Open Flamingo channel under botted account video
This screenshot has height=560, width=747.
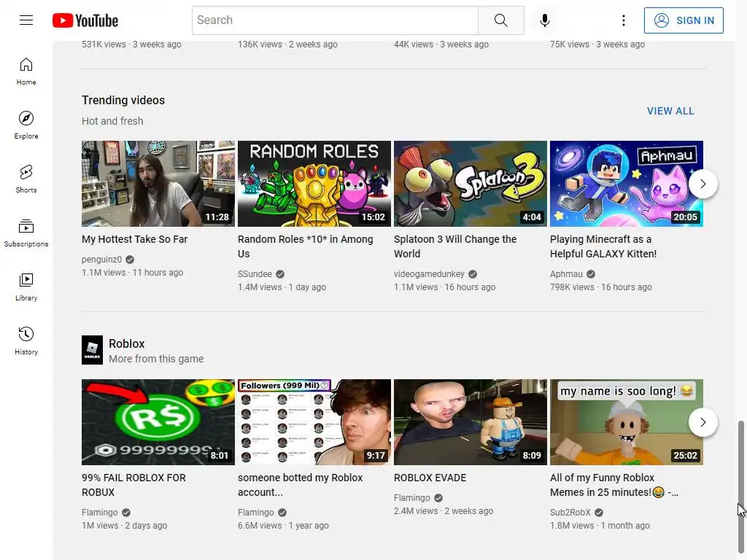click(x=256, y=513)
